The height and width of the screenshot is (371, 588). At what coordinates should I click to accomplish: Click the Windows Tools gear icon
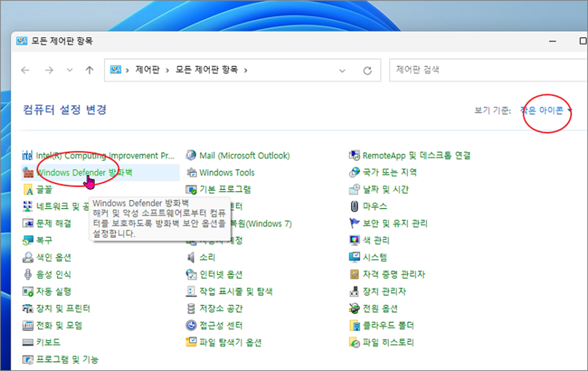(x=191, y=173)
